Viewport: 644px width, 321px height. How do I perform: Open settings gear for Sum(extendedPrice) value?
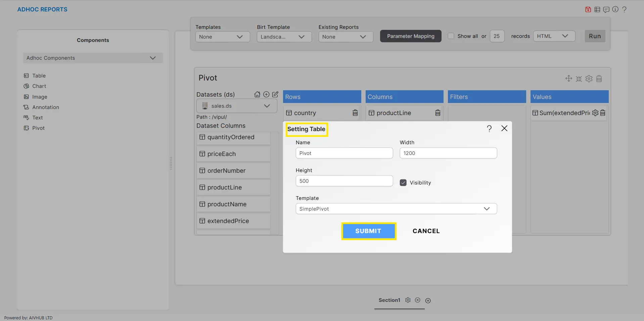pos(595,113)
